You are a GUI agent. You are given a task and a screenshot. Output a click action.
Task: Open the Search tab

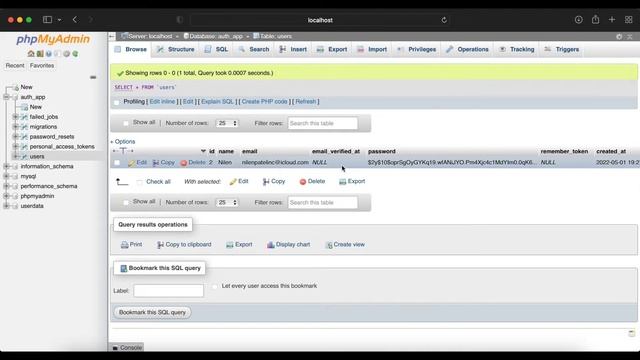(253, 49)
